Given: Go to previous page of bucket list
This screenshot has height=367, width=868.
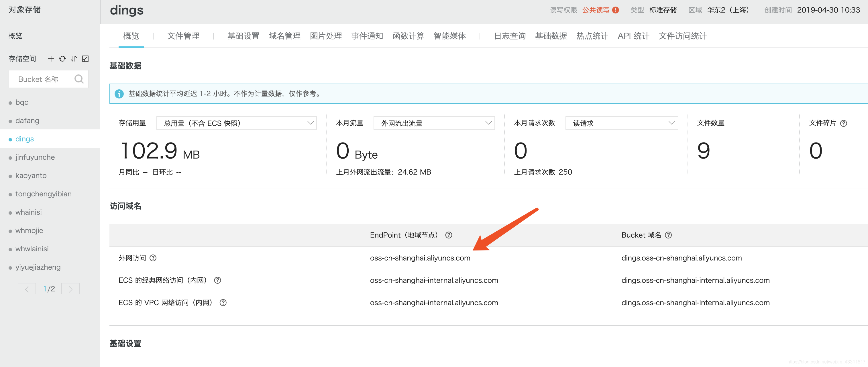Looking at the screenshot, I should pyautogui.click(x=27, y=289).
